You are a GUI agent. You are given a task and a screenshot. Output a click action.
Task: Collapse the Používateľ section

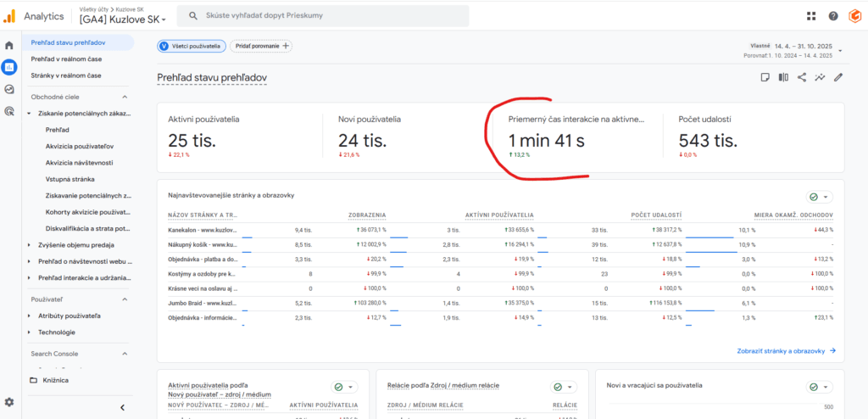pyautogui.click(x=124, y=299)
